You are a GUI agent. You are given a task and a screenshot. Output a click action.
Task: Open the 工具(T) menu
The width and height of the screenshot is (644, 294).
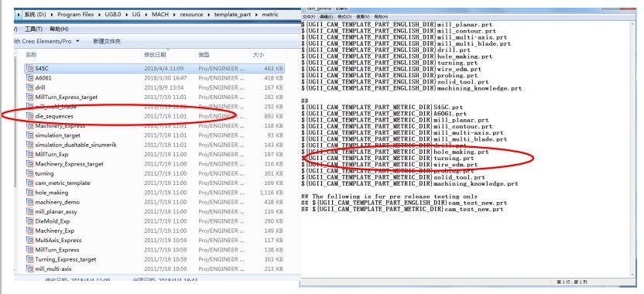(x=34, y=29)
